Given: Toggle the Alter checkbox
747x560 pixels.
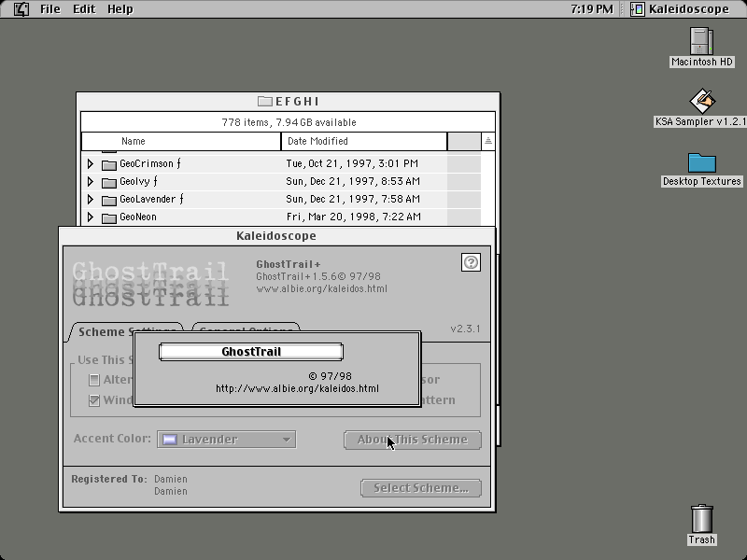Looking at the screenshot, I should (94, 380).
